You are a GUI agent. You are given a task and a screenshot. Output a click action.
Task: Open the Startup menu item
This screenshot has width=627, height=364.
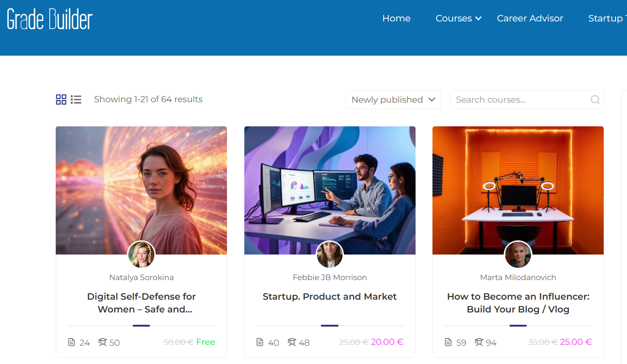(607, 18)
